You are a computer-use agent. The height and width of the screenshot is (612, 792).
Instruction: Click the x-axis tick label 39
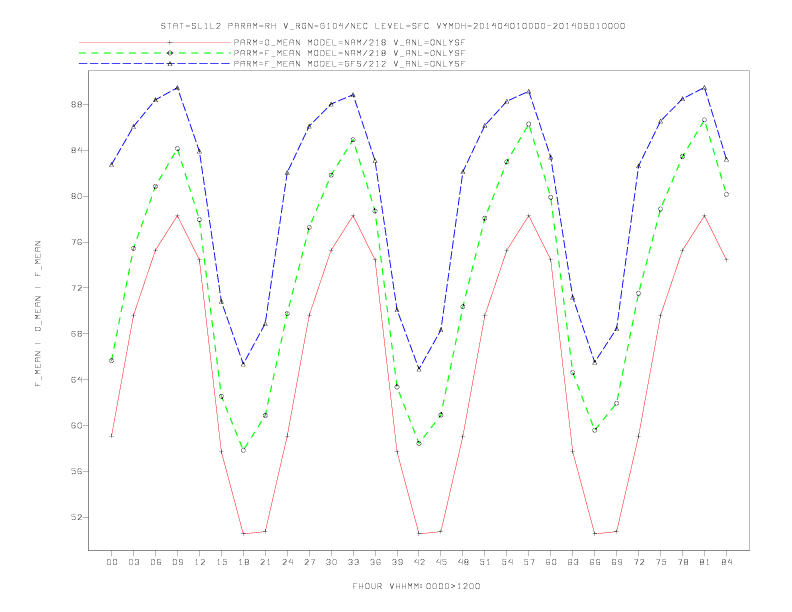[x=397, y=562]
